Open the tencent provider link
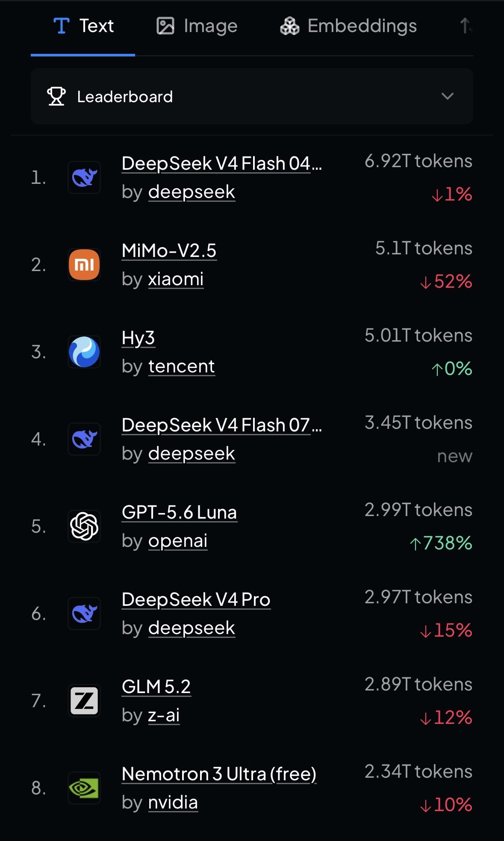Viewport: 504px width, 841px height. pos(182,366)
